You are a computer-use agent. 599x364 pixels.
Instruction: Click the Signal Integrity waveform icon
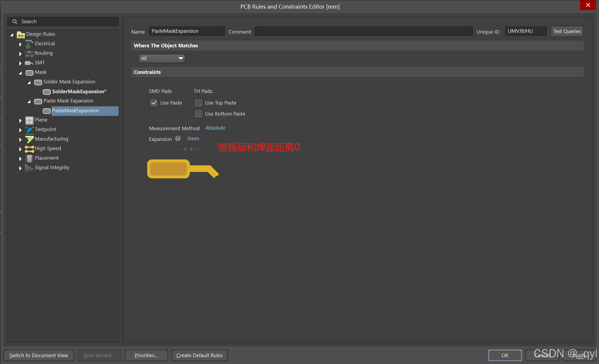click(29, 168)
